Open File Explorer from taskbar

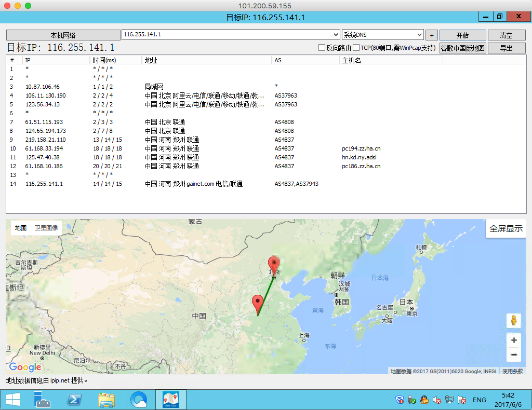[107, 400]
